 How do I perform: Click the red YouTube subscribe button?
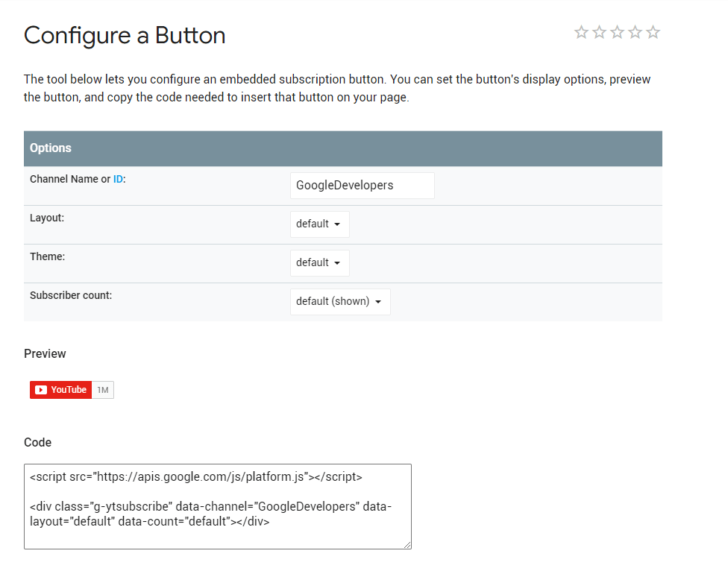click(x=60, y=390)
